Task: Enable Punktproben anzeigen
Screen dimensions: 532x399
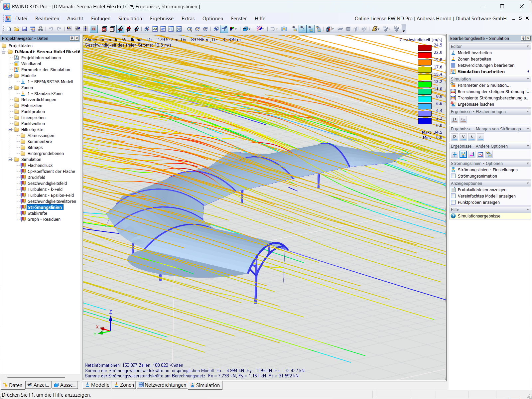Action: point(453,202)
